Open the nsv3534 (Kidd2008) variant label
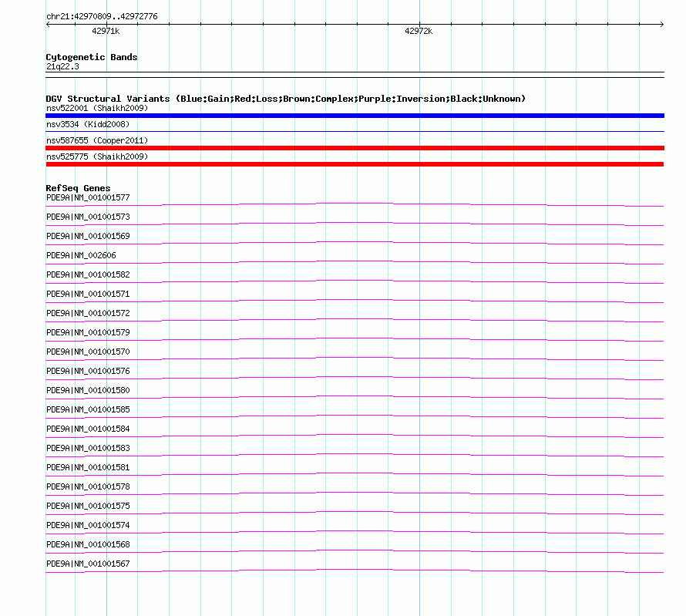Screen dimensions: 686x616 pyautogui.click(x=88, y=124)
